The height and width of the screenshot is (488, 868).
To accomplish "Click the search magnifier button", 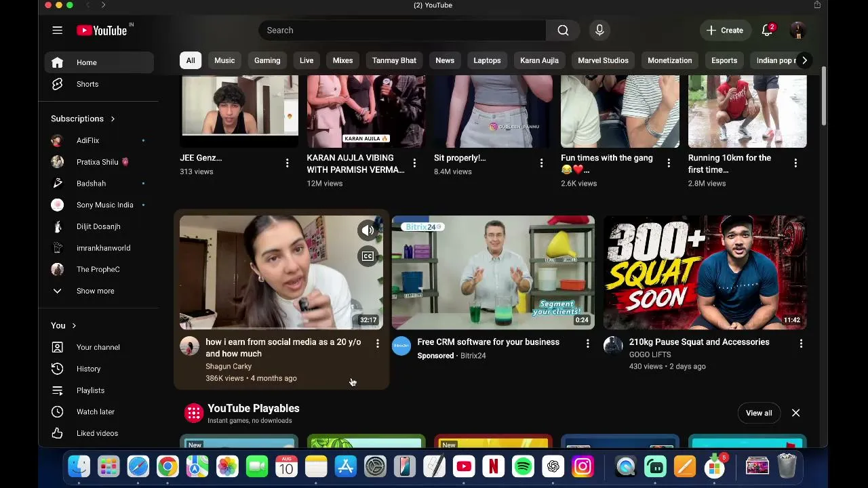I will pos(563,30).
